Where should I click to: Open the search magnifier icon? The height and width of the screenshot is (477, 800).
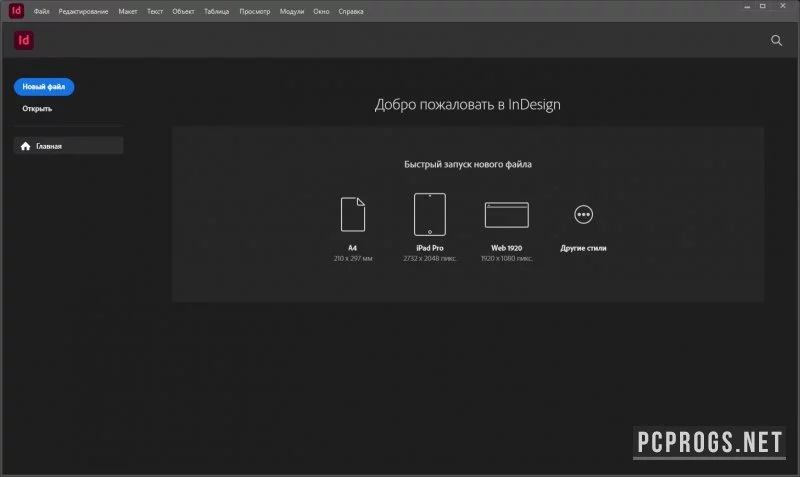776,40
